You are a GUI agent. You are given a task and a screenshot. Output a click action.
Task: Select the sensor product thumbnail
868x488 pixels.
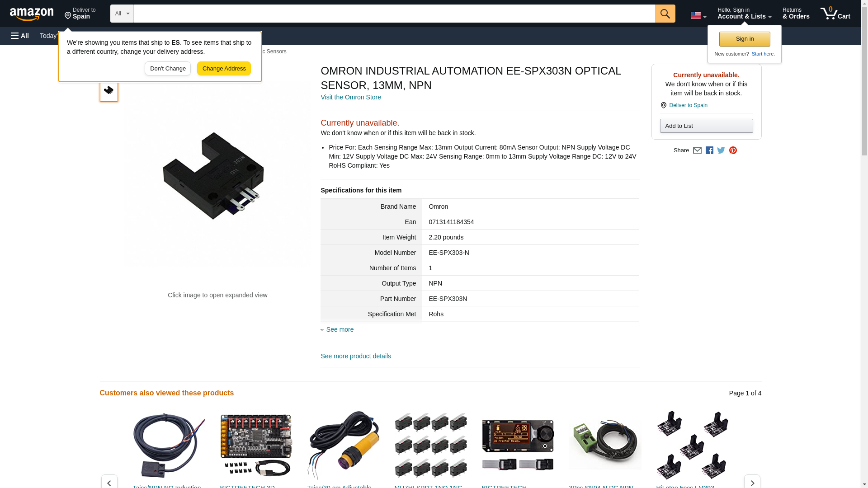(108, 90)
